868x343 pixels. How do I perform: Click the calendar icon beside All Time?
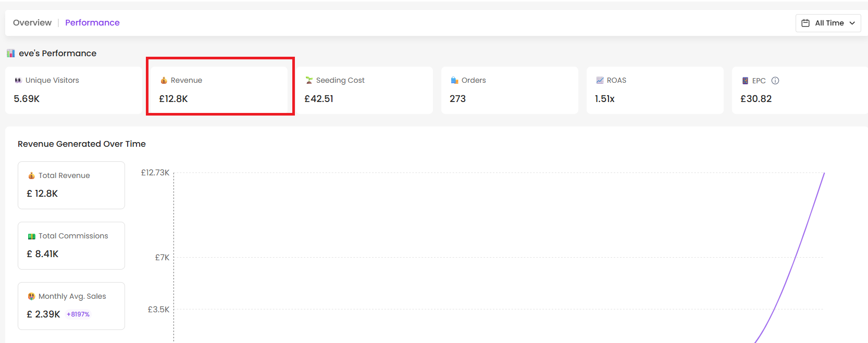805,23
